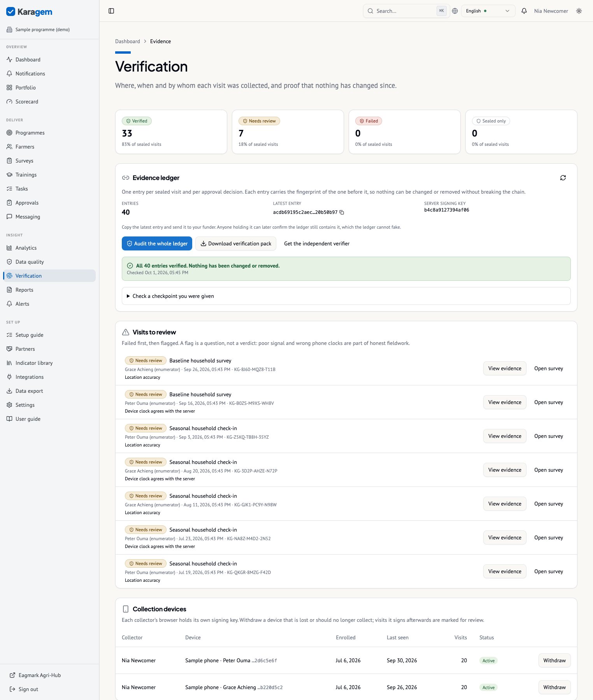Click the Dashboard breadcrumb link
Image resolution: width=593 pixels, height=700 pixels.
(x=128, y=41)
